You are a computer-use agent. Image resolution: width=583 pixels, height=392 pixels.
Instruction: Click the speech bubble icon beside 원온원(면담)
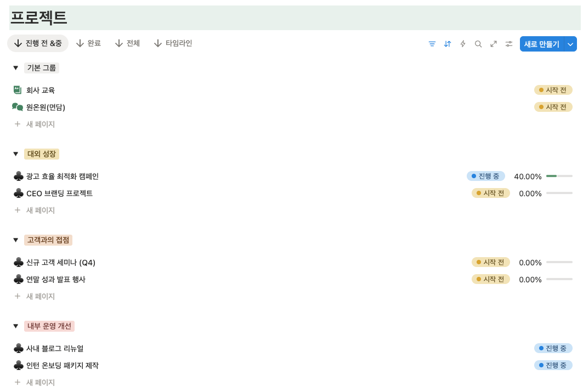pos(17,107)
